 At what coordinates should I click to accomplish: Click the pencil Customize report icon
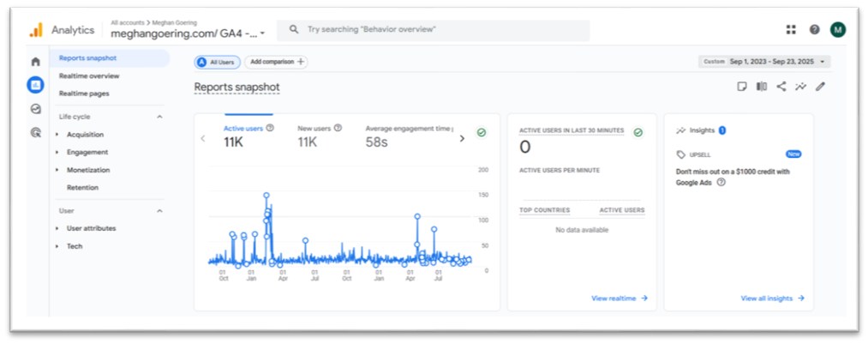coord(820,87)
